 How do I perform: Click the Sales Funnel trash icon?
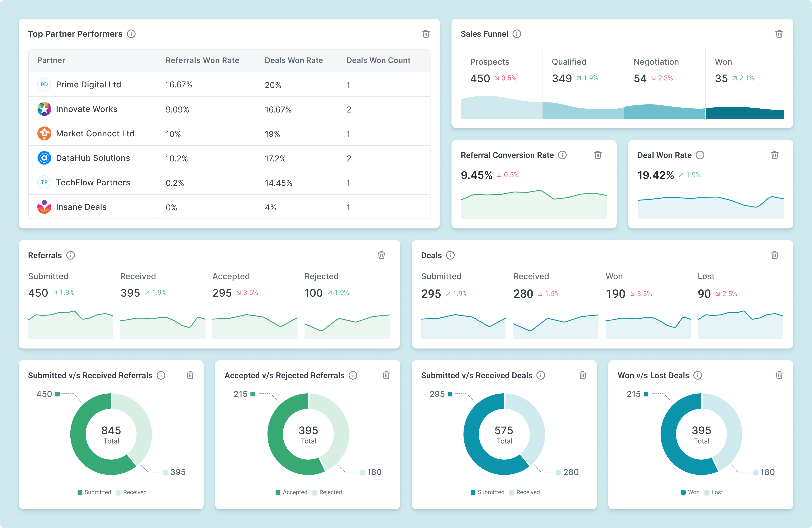tap(779, 34)
